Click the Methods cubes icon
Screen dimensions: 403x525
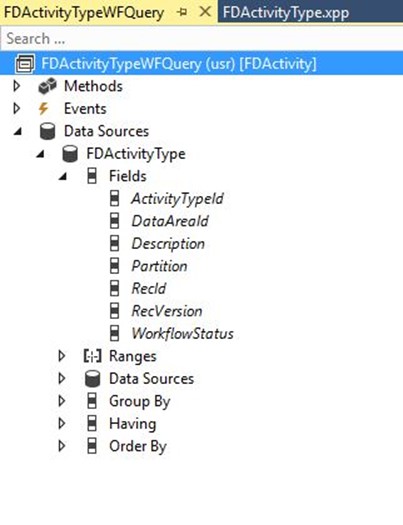click(47, 86)
